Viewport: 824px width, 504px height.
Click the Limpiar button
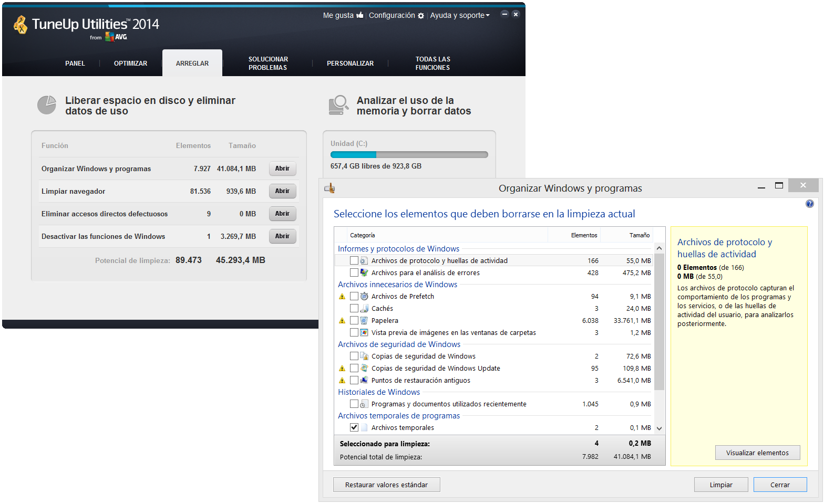tap(721, 485)
